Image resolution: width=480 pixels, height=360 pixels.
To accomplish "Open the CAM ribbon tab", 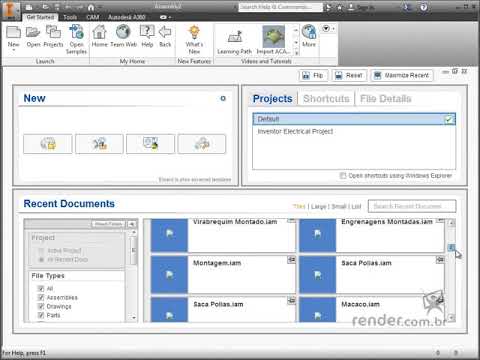I will [93, 17].
